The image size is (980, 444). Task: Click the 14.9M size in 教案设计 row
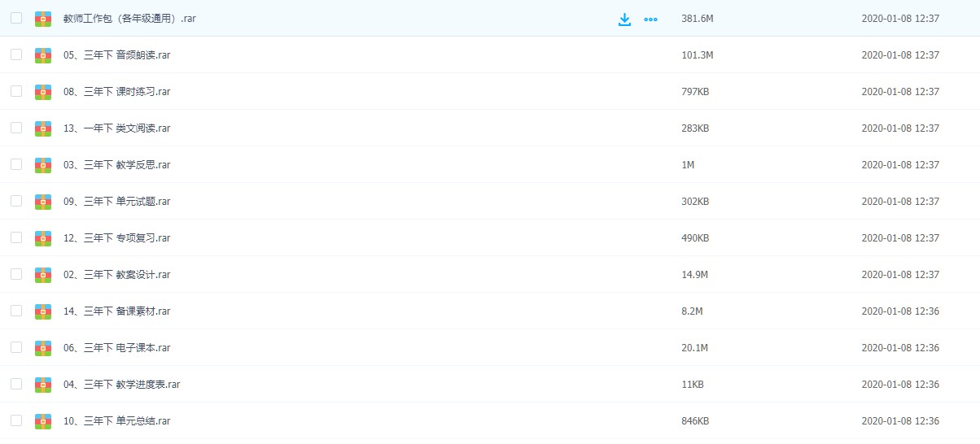(x=694, y=275)
